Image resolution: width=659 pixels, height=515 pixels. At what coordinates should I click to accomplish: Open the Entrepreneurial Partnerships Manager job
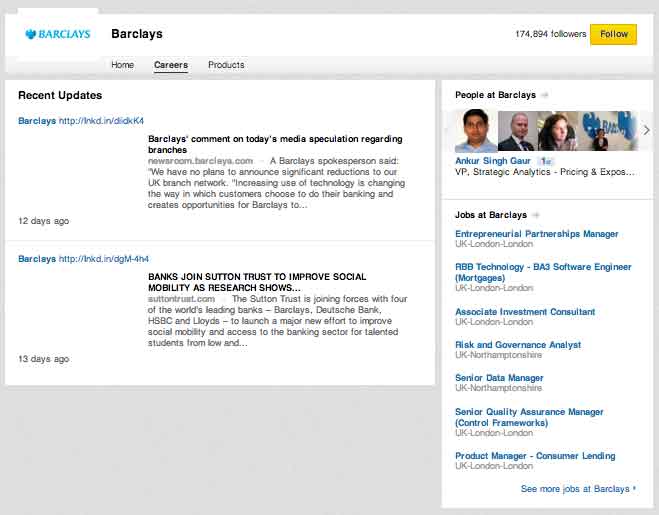pos(537,234)
